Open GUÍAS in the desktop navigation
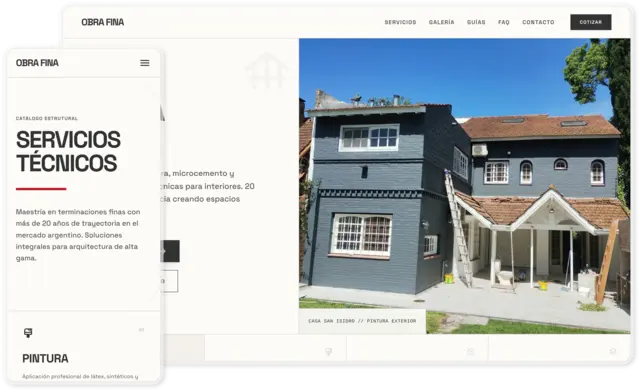The width and height of the screenshot is (640, 392). 476,22
